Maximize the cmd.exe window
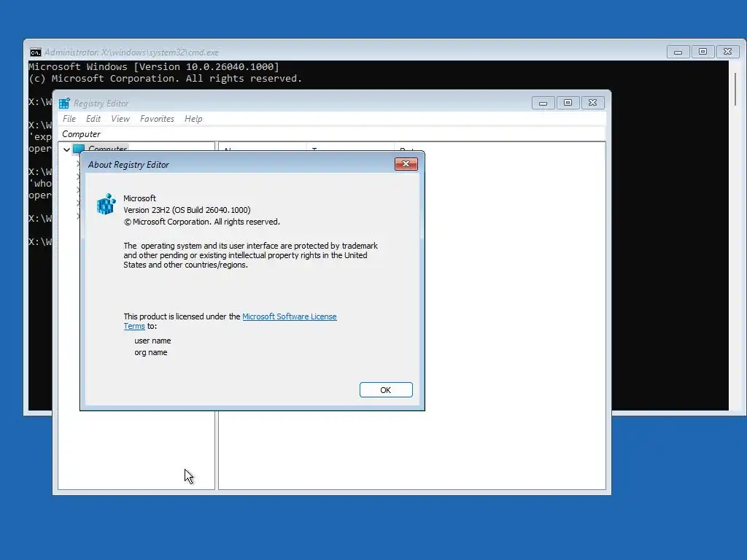The width and height of the screenshot is (747, 560). [x=703, y=52]
